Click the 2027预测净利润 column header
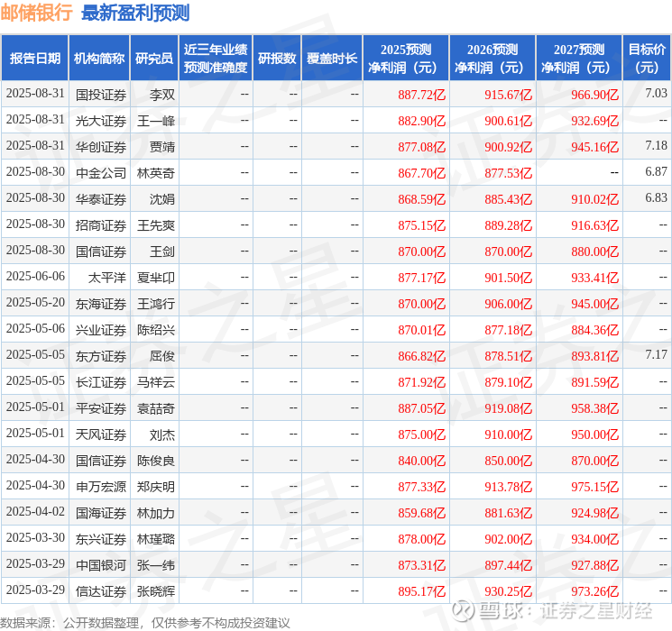The height and width of the screenshot is (631, 672). click(x=579, y=59)
